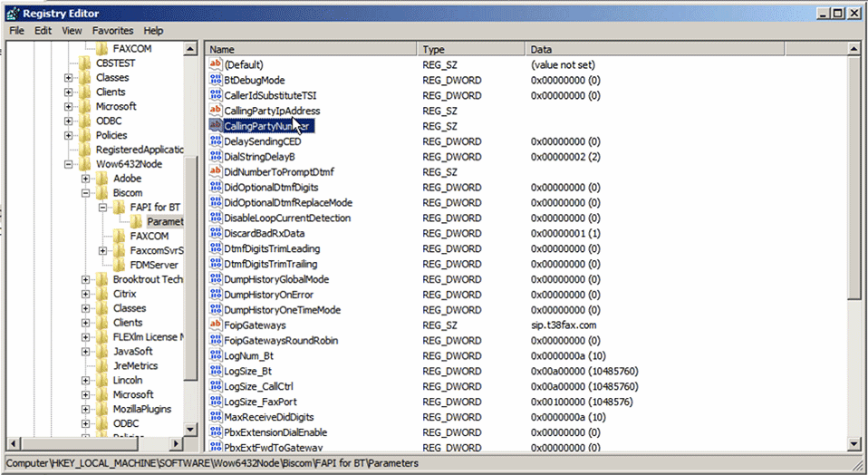
Task: Click the Wow6432Node folder icon
Action: (x=85, y=164)
